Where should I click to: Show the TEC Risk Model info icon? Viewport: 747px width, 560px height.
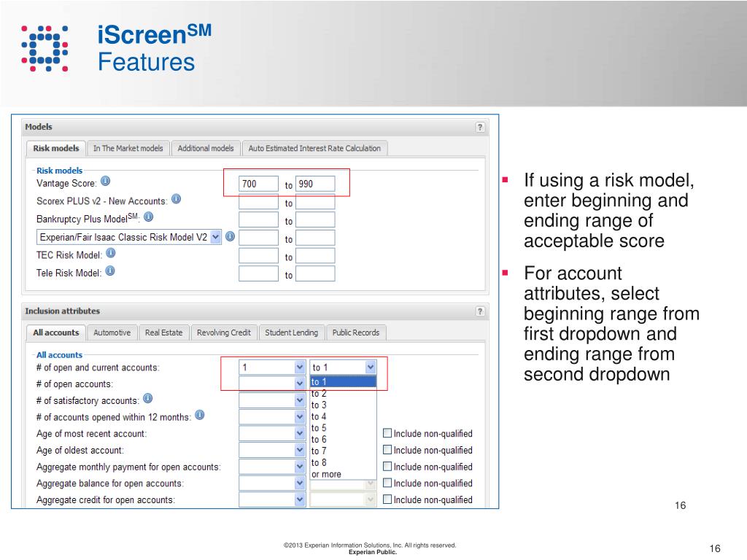pos(111,253)
